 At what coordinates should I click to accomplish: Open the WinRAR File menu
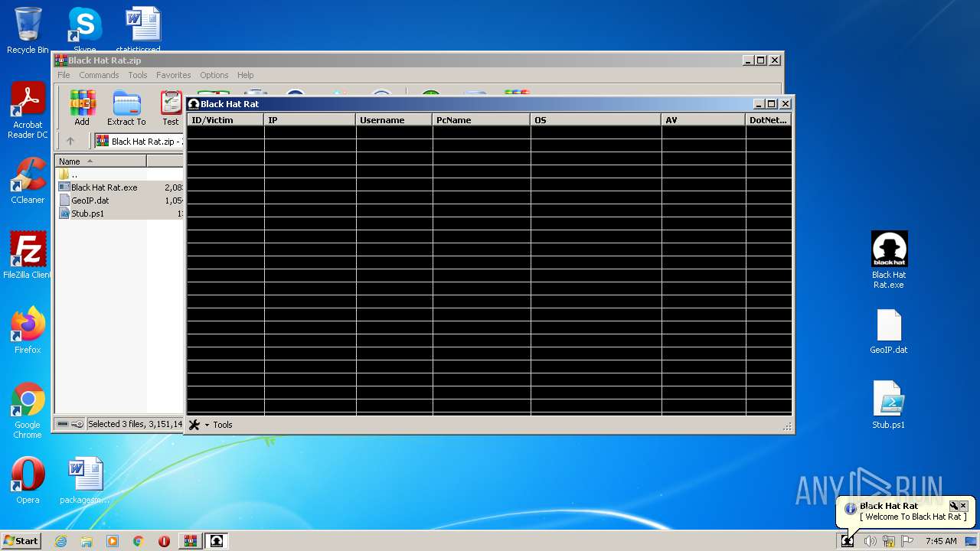pyautogui.click(x=64, y=75)
